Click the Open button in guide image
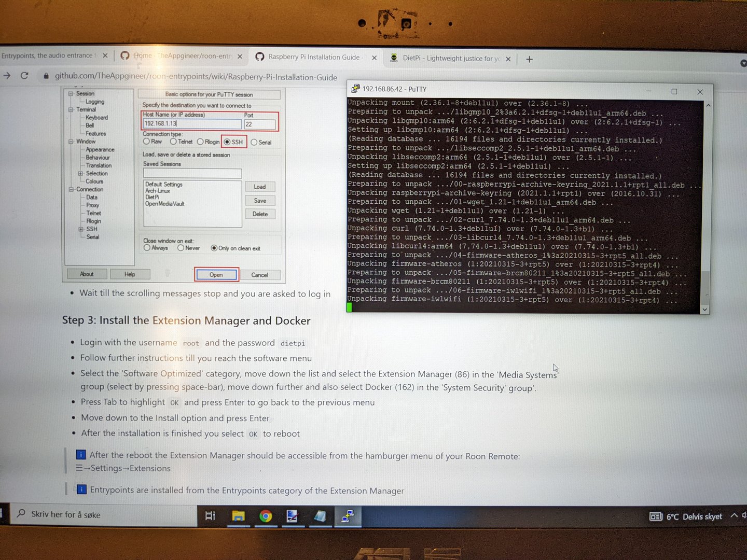 click(216, 274)
